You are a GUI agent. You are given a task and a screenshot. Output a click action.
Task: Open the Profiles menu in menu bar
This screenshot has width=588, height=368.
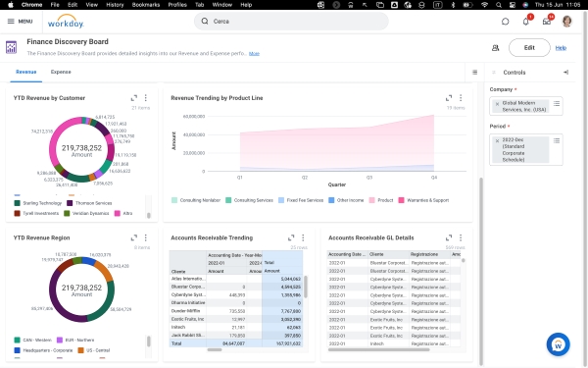point(177,5)
